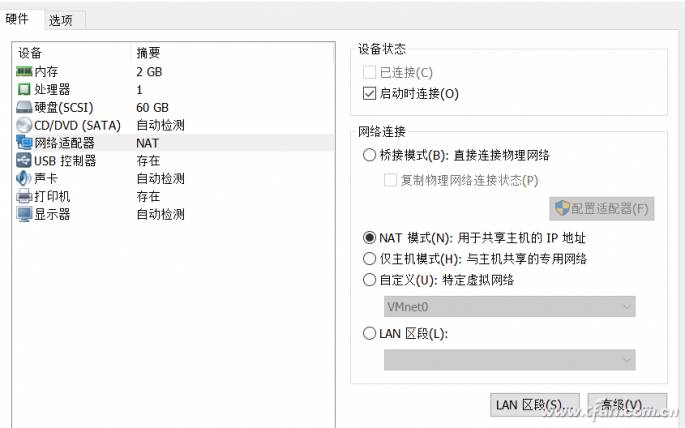
Task: Enable the 已连接(C) checkbox
Action: tap(369, 72)
